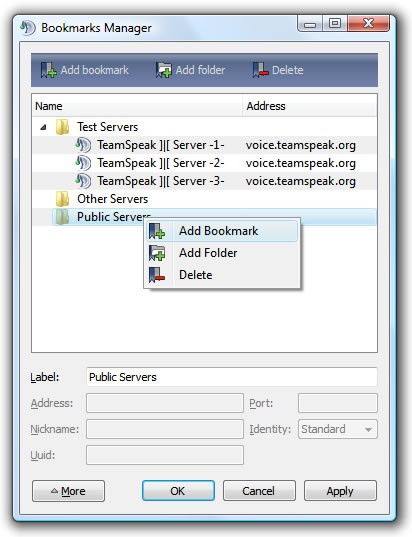Click the OK button
412x537 pixels.
[x=178, y=491]
